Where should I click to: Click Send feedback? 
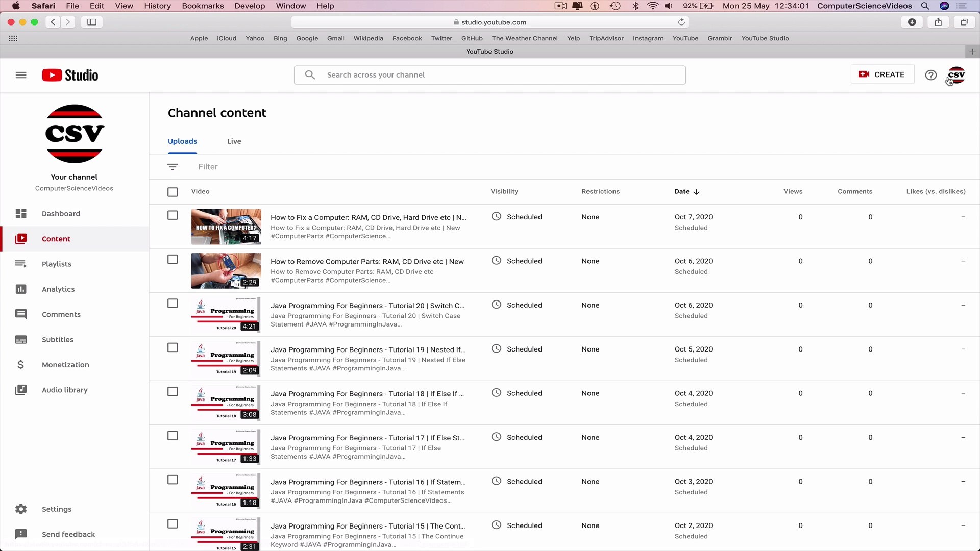(68, 534)
